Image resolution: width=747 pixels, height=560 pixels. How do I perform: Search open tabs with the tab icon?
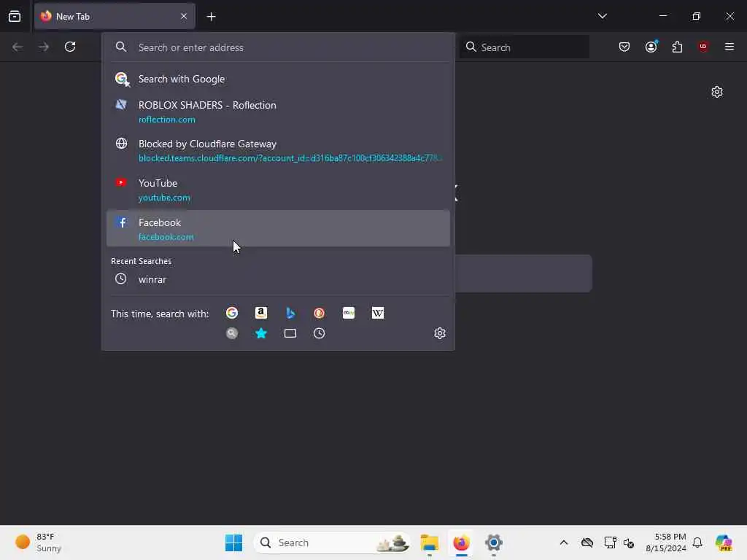[x=290, y=333]
